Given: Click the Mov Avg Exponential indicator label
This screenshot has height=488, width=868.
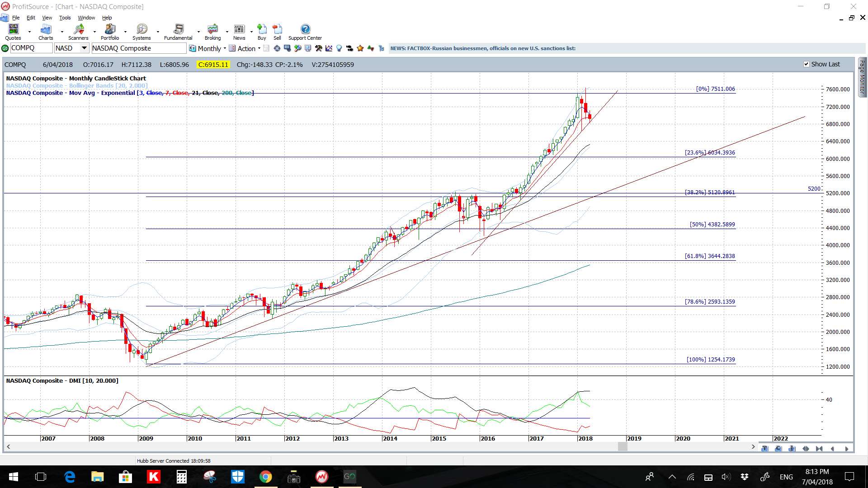Looking at the screenshot, I should click(x=130, y=93).
